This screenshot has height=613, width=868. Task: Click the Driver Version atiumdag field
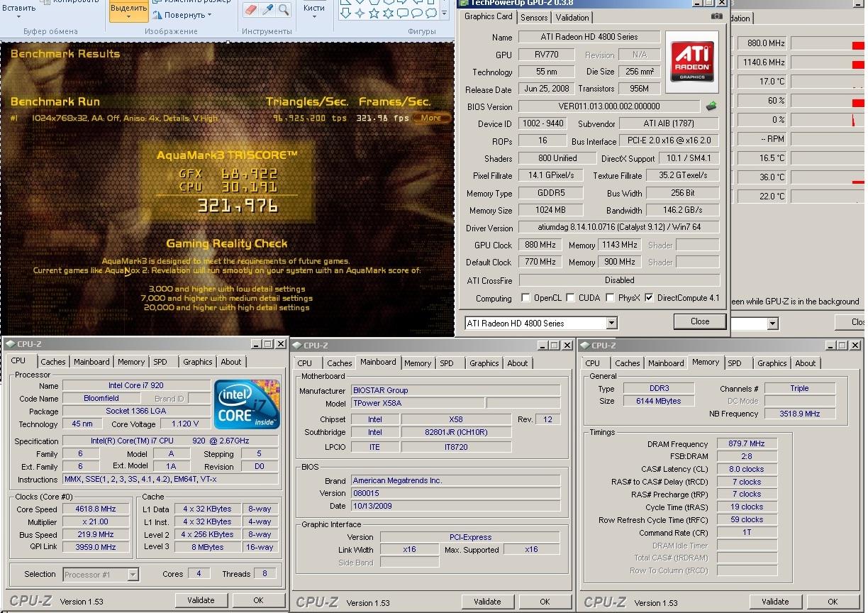[x=619, y=228]
